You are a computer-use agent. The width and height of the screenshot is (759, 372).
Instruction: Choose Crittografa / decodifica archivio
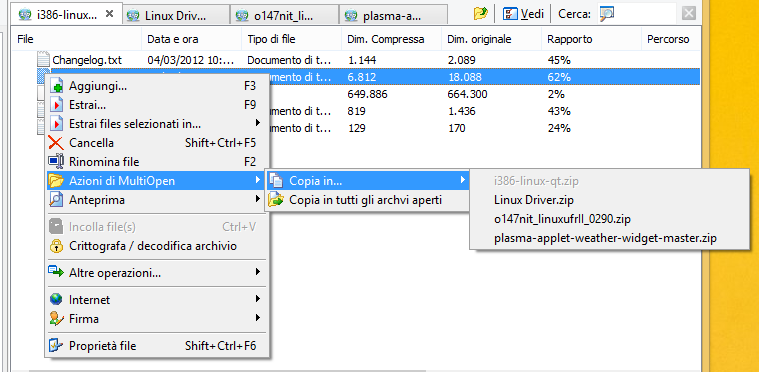[155, 246]
